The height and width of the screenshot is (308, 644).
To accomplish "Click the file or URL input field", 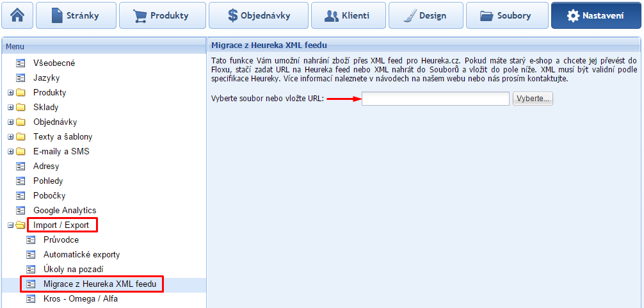I will [x=435, y=99].
